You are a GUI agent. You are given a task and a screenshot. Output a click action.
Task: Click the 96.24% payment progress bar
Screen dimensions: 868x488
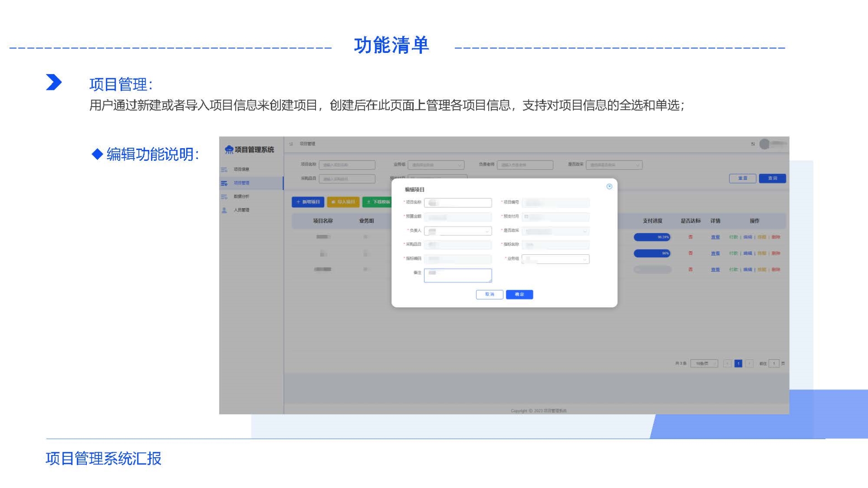[651, 237]
